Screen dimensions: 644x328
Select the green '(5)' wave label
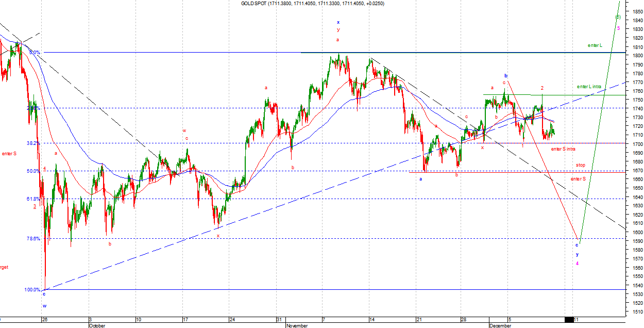point(618,17)
